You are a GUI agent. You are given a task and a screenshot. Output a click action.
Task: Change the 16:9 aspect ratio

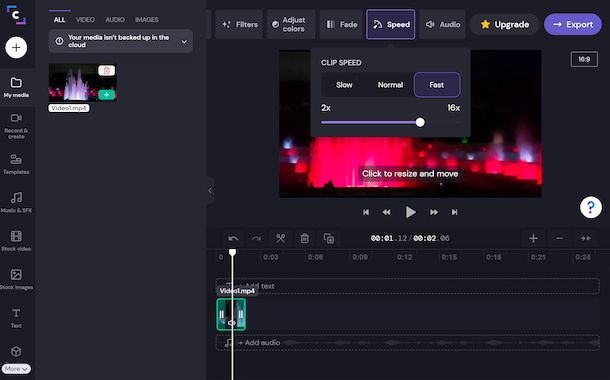(x=584, y=59)
